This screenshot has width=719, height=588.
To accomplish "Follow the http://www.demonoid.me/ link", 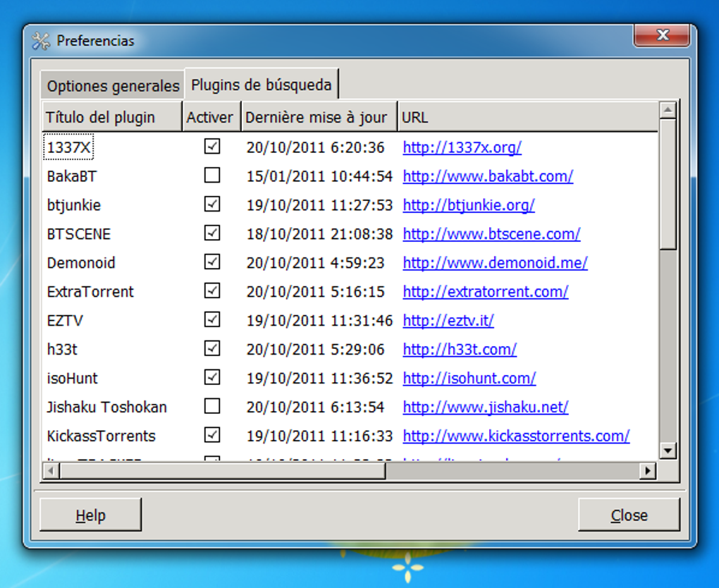I will 496,263.
